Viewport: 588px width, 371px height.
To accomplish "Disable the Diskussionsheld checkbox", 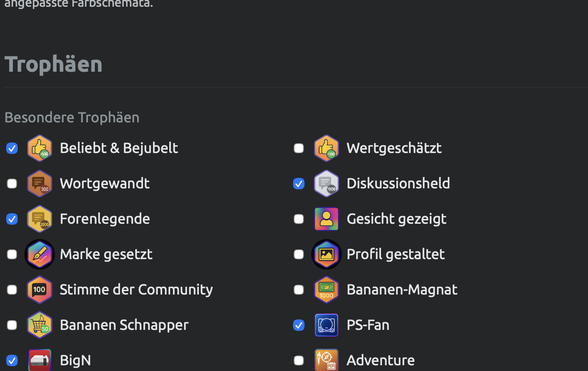I will (x=299, y=184).
